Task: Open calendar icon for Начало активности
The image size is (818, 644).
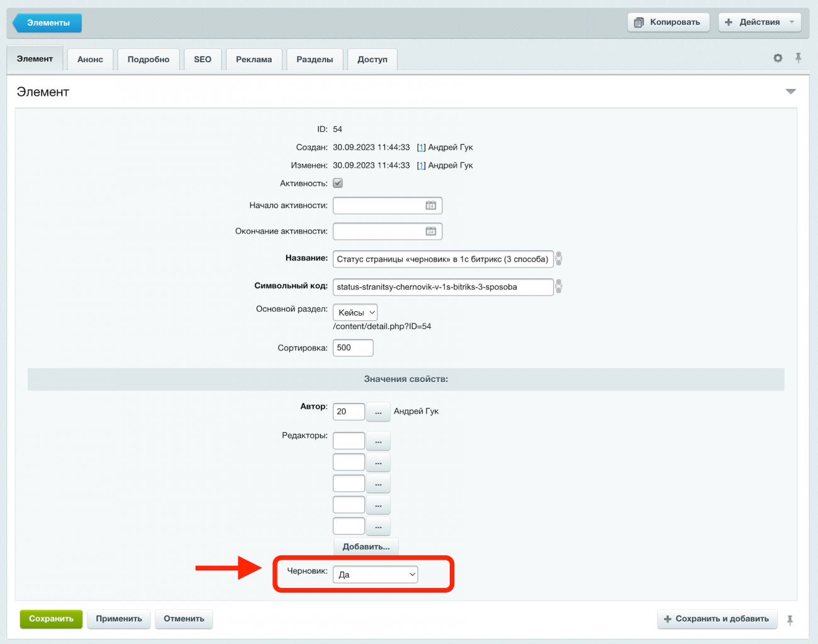Action: pos(431,206)
